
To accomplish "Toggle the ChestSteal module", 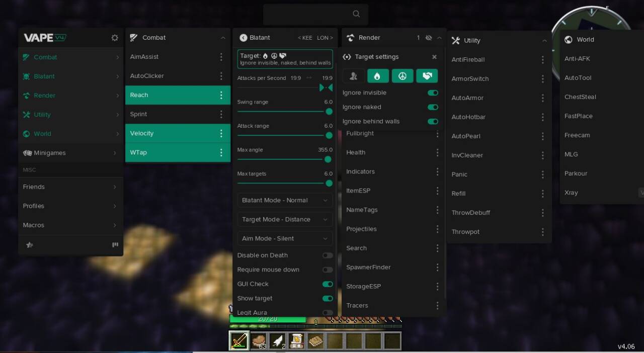I will coord(602,97).
